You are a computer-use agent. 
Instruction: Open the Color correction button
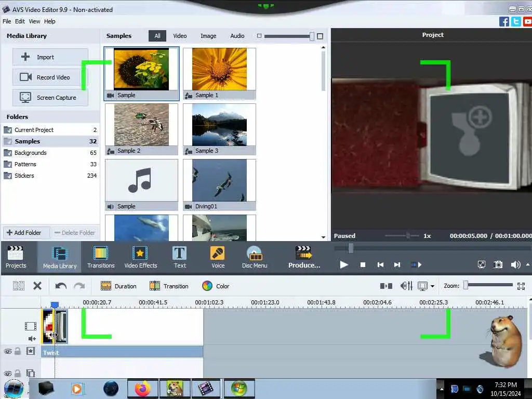[216, 286]
